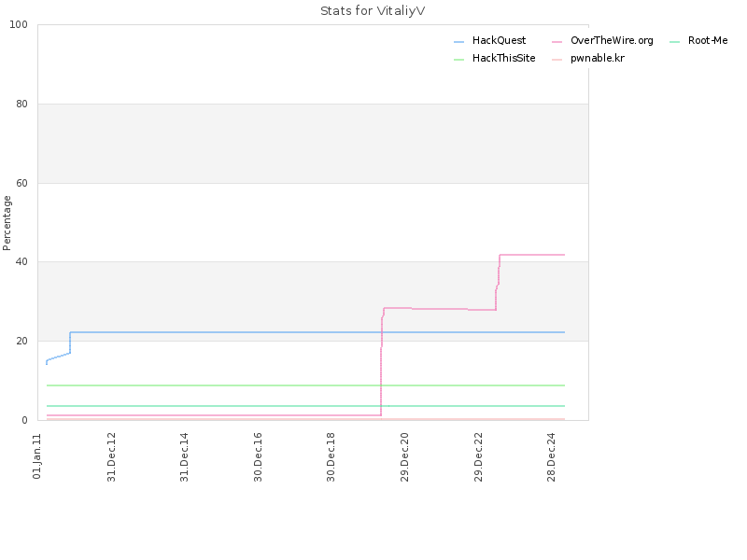
Task: Click the 30.Dec.18 x-axis date label
Action: coord(331,457)
